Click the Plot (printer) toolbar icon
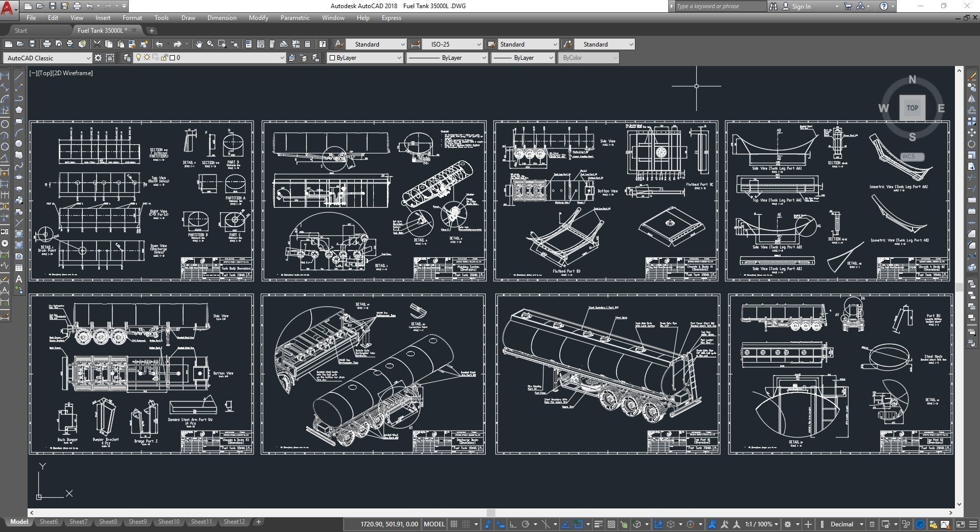 (x=47, y=44)
